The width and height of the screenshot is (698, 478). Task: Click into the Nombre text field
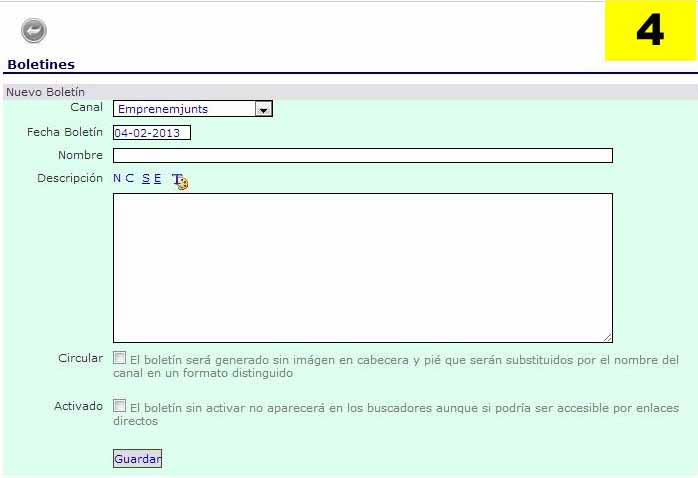[362, 155]
